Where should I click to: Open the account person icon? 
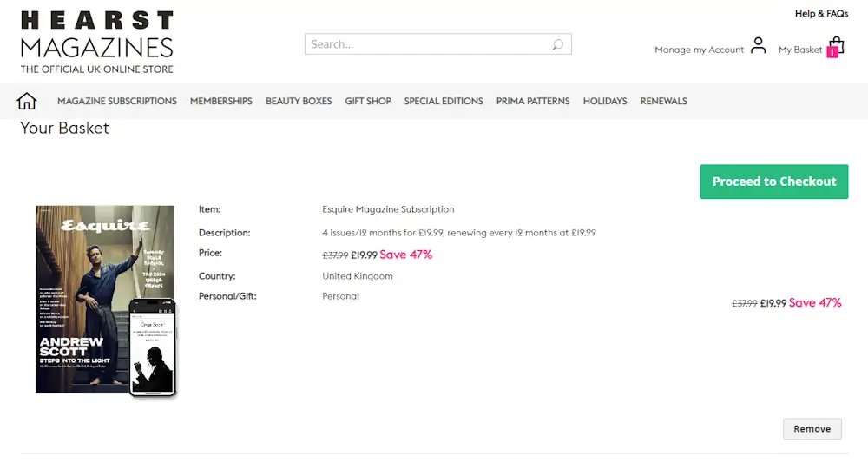759,45
